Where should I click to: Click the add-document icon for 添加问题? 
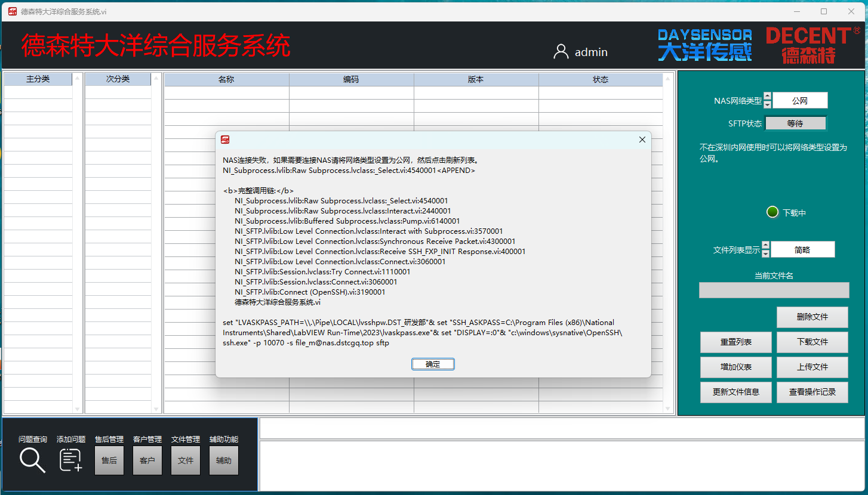point(71,460)
